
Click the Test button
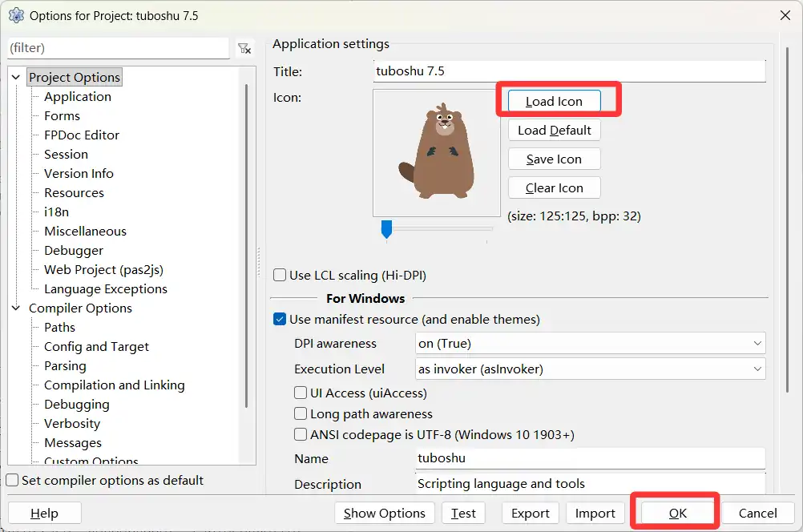point(463,513)
